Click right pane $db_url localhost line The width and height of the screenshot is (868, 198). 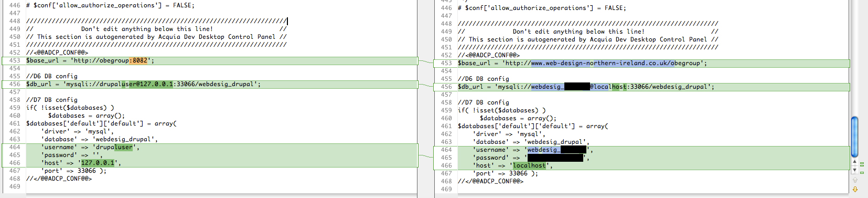(x=586, y=87)
